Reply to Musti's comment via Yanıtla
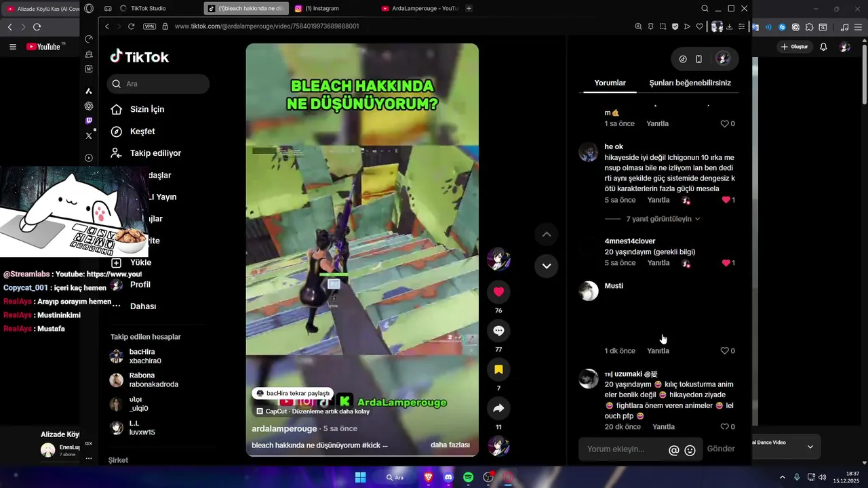The height and width of the screenshot is (488, 868). point(658,350)
